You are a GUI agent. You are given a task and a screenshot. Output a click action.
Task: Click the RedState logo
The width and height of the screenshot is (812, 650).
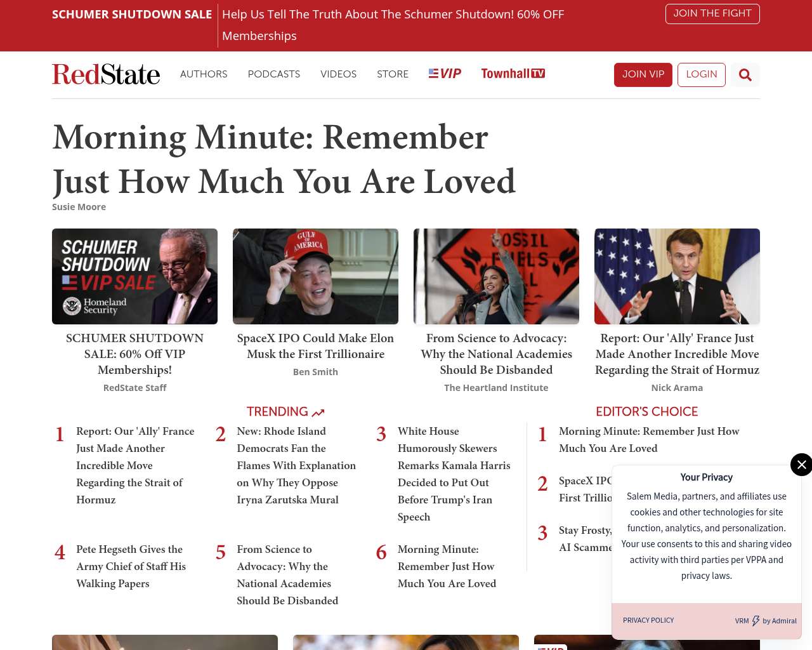106,74
